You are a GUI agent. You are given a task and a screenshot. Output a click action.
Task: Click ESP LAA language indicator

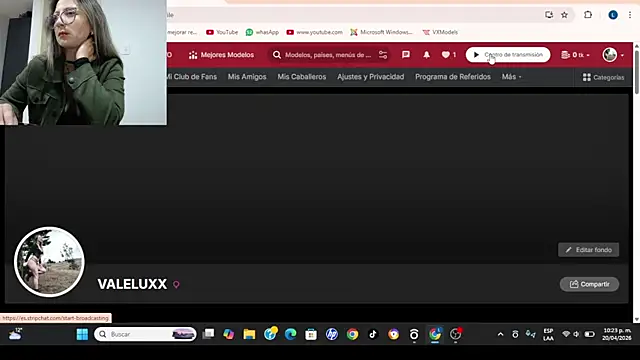tap(548, 334)
